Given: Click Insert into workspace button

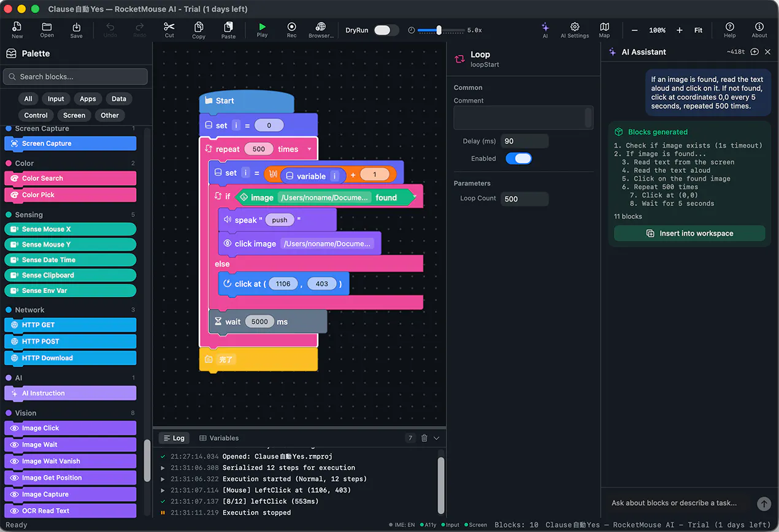Looking at the screenshot, I should point(689,234).
